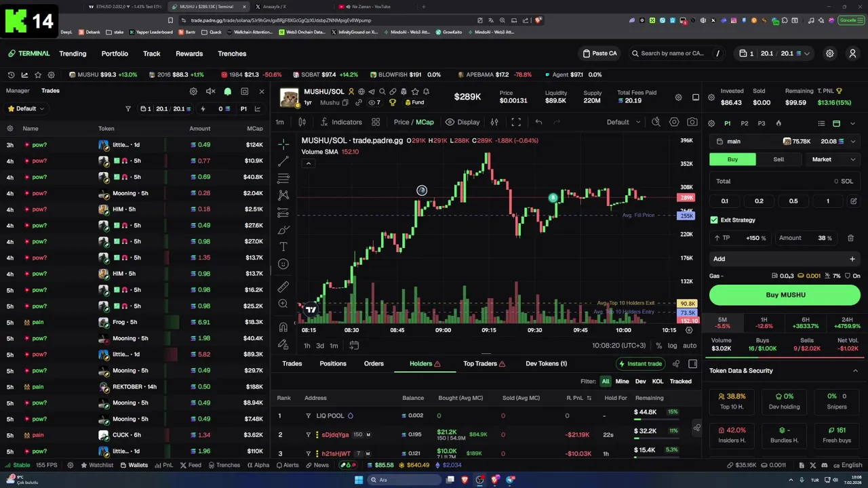Open the 1m chart interval selector

[279, 122]
